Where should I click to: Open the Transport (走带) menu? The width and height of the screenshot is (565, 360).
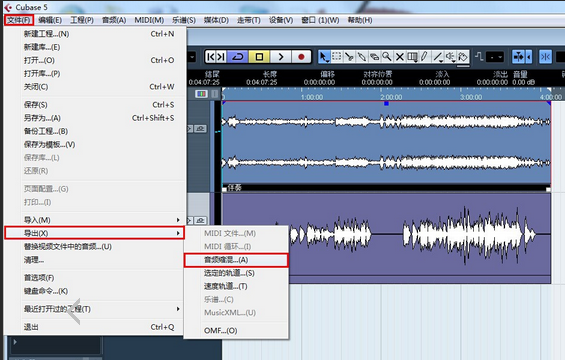coord(249,20)
